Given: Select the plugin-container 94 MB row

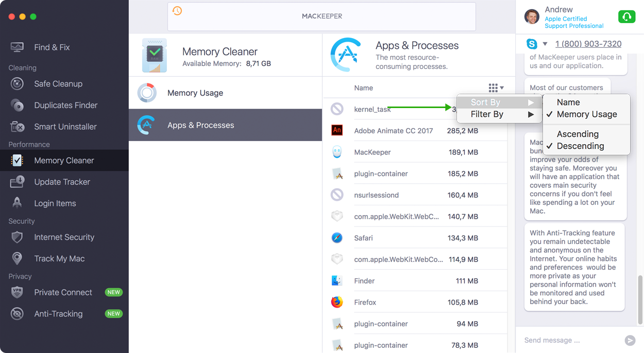Looking at the screenshot, I should tap(415, 324).
